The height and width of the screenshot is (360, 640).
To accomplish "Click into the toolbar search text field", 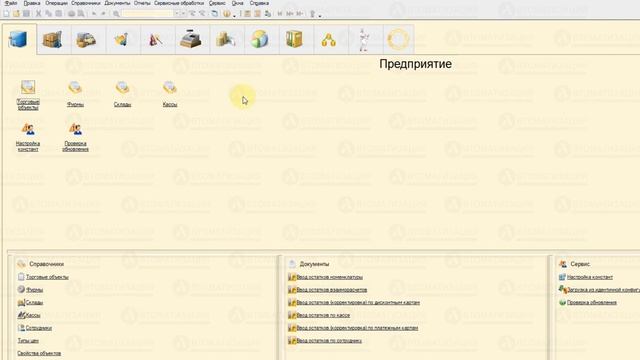I will (x=148, y=13).
